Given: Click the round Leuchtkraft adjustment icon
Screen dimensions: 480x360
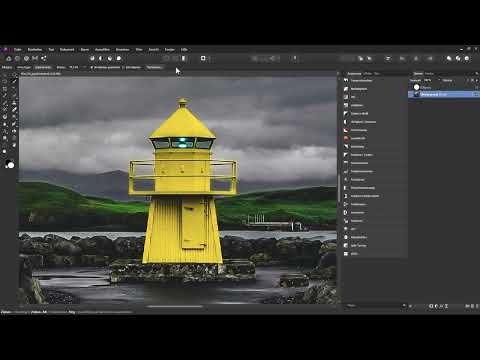Looking at the screenshot, I should point(346,138).
